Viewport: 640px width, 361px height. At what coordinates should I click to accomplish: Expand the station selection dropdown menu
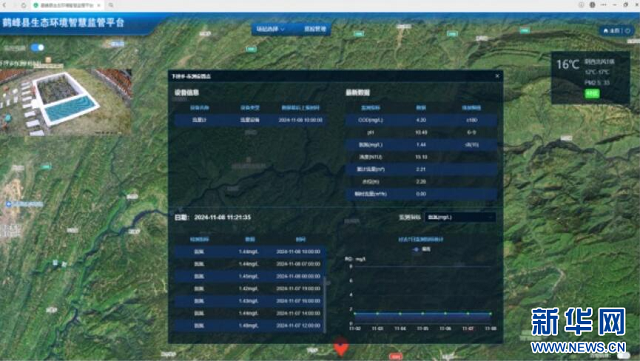(270, 29)
